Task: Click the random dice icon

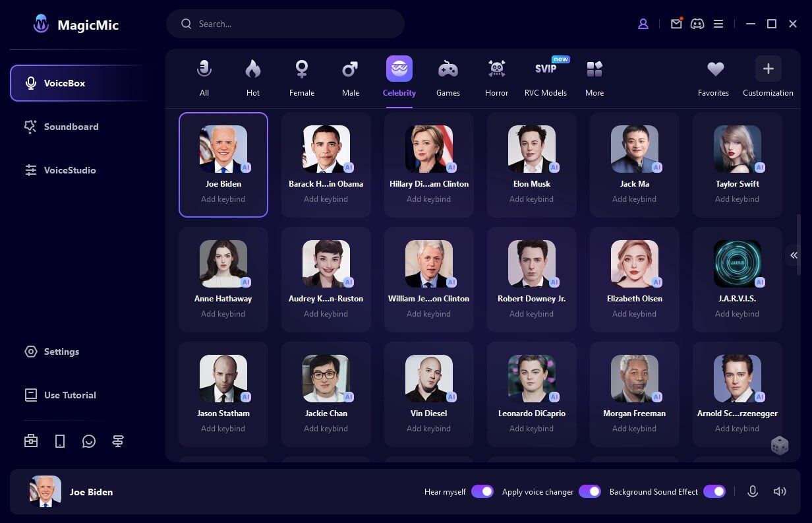Action: click(x=780, y=446)
